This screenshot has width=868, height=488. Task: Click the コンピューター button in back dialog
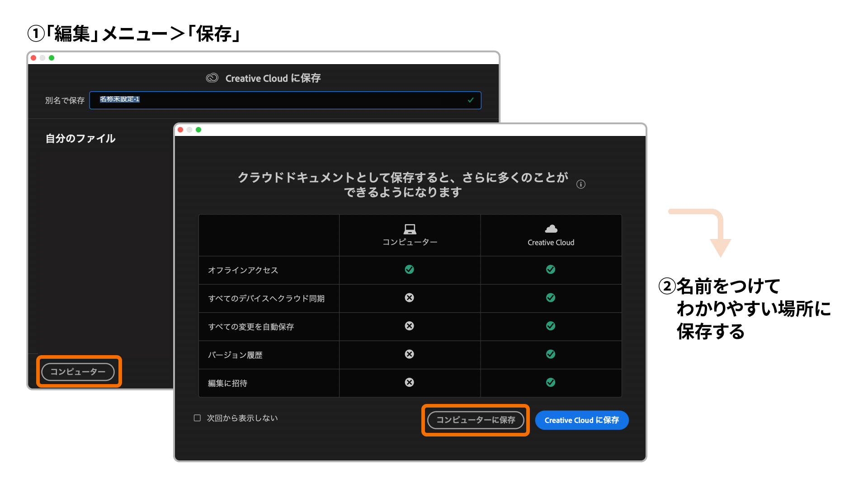78,372
